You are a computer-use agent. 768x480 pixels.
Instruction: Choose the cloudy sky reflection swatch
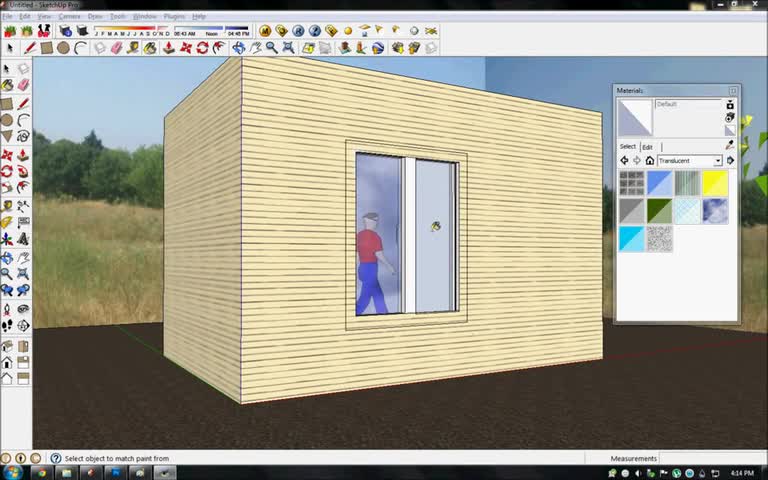click(715, 211)
